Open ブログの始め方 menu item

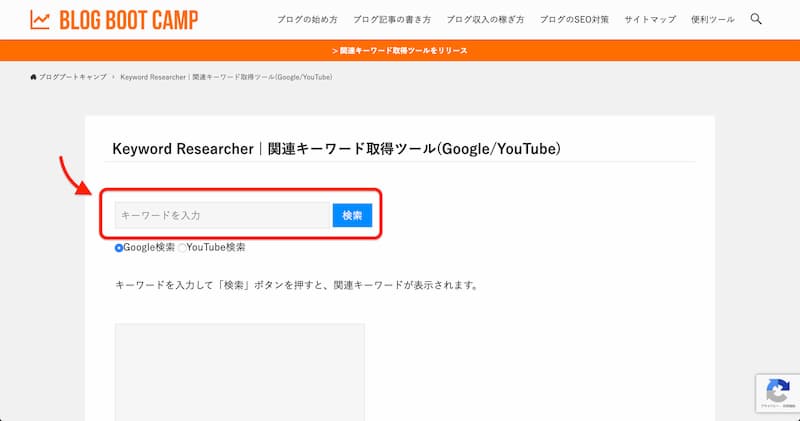pos(307,19)
